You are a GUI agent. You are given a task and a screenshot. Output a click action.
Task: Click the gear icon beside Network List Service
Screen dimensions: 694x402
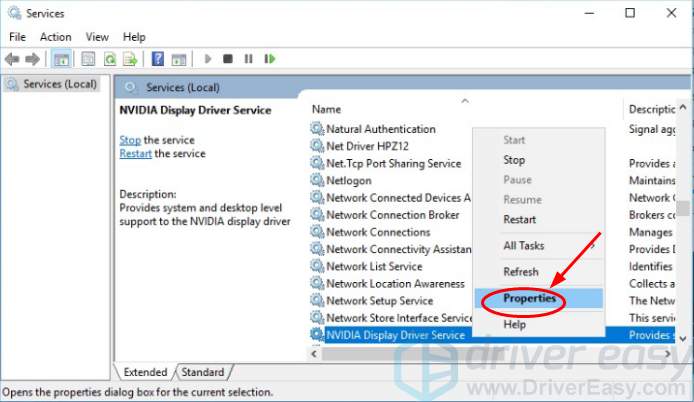click(317, 266)
